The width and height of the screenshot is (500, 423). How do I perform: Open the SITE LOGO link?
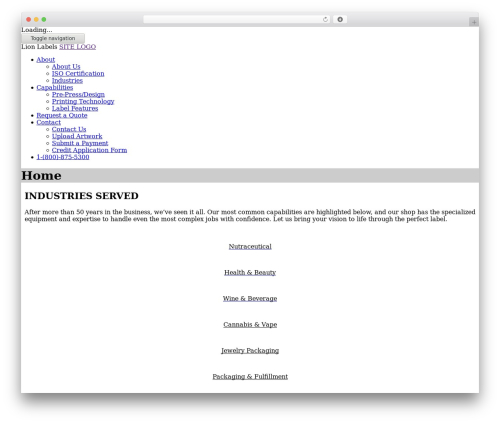pos(78,47)
